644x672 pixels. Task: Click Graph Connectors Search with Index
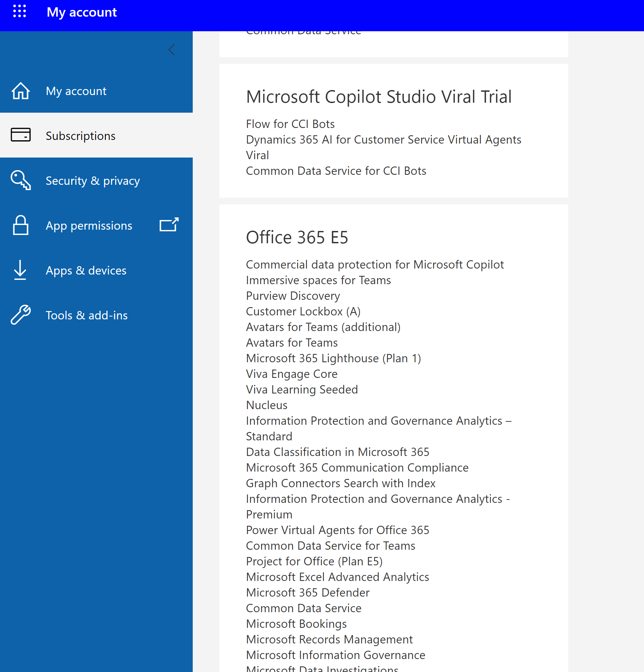pos(341,483)
